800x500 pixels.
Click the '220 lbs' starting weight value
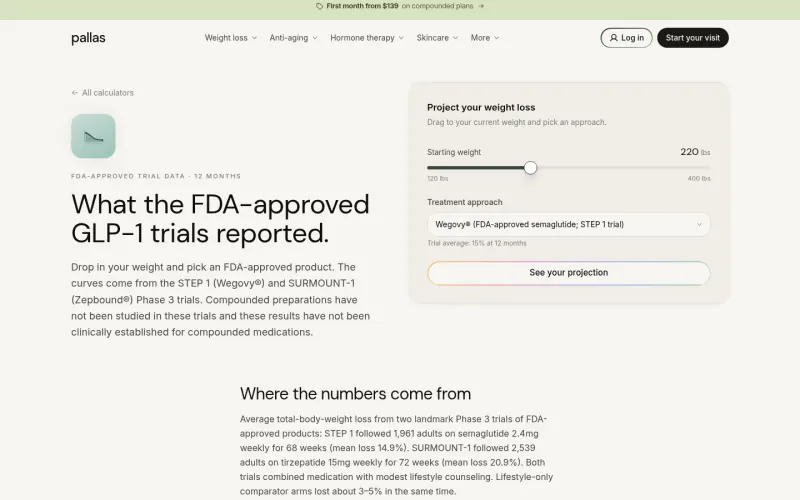coord(695,152)
